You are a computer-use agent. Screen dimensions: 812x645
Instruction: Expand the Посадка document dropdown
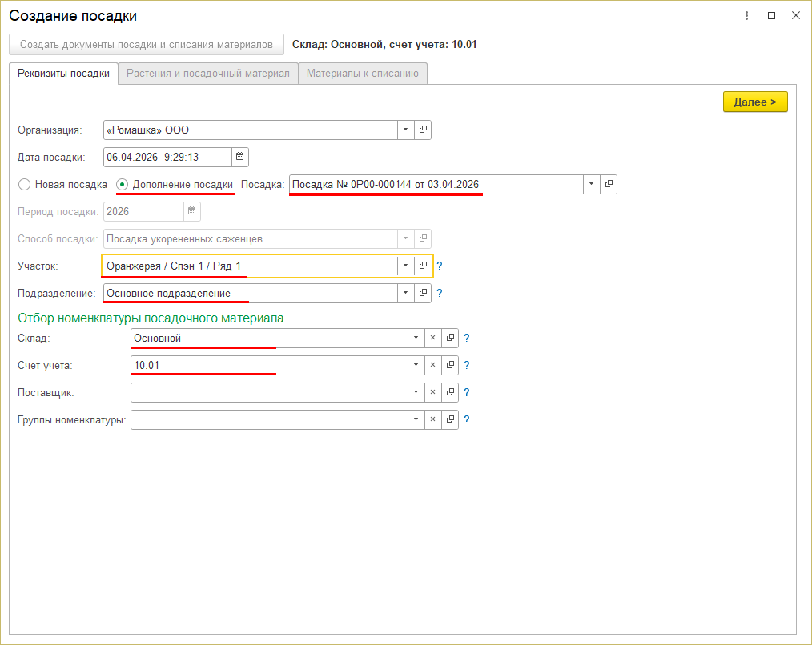pyautogui.click(x=591, y=184)
